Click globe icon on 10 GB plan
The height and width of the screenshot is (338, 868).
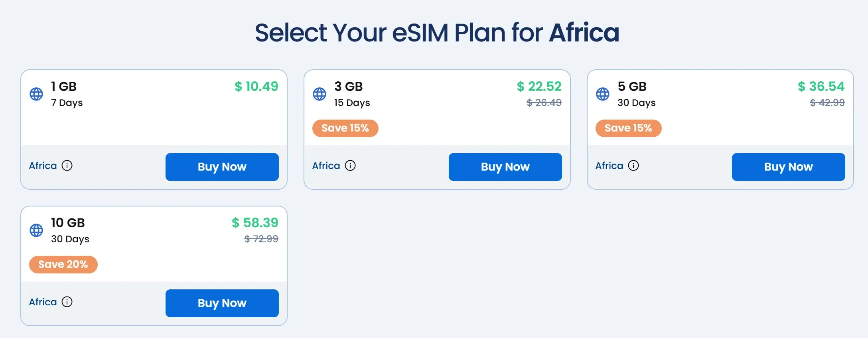click(36, 230)
